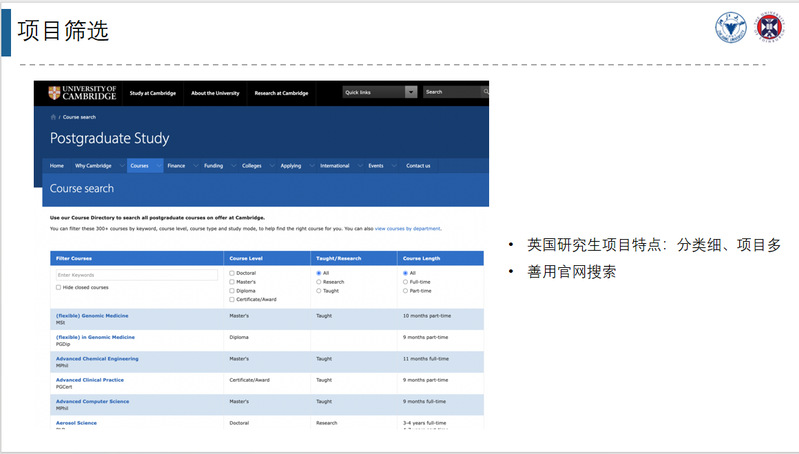Screen dimensions: 799x454
Task: Go to the Home nav item
Action: (x=57, y=166)
